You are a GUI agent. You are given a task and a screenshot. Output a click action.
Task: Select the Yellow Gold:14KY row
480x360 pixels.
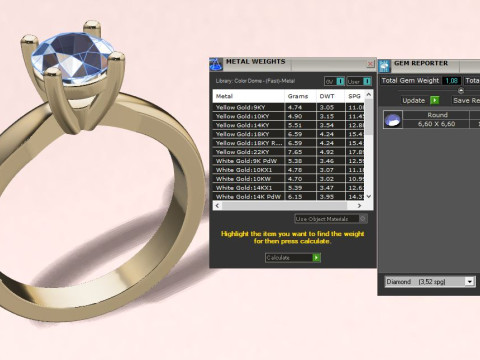(289, 125)
